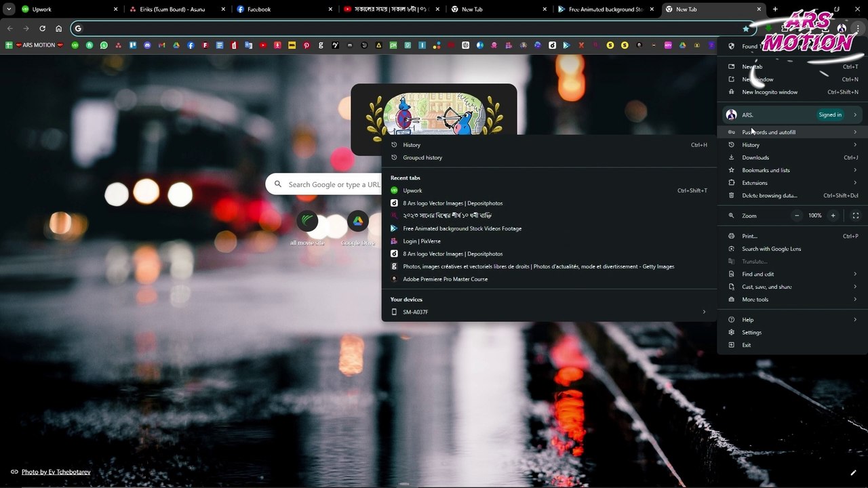Select Delete browsing data
Image resolution: width=868 pixels, height=488 pixels.
792,195
